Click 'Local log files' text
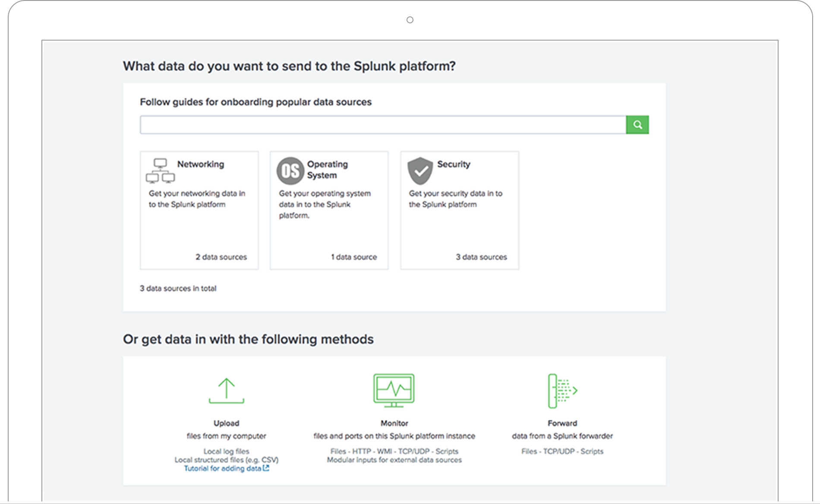The width and height of the screenshot is (820, 504). (x=226, y=451)
